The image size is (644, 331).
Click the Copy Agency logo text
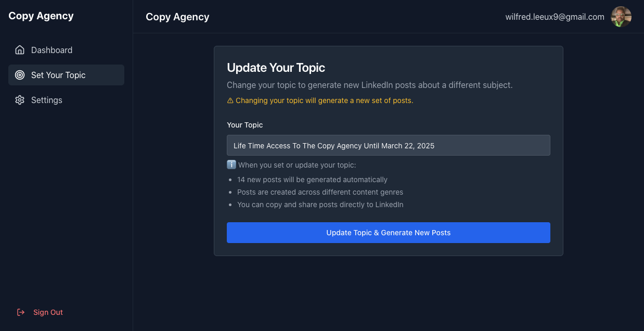coord(41,16)
